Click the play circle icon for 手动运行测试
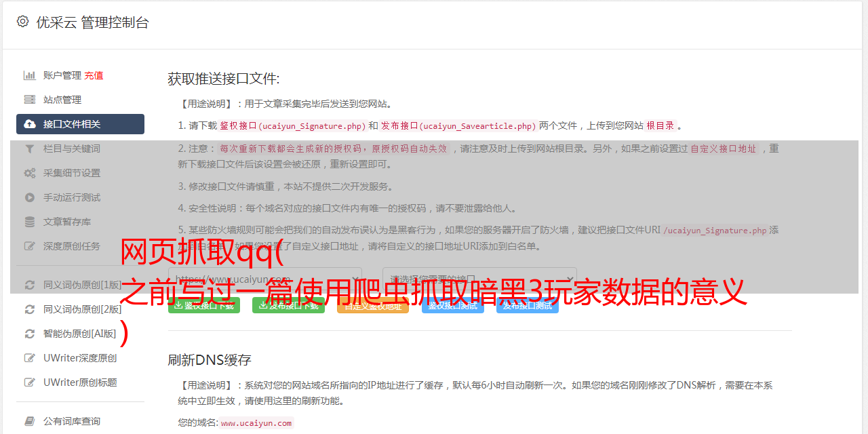Viewport: 868px width, 434px height. (30, 197)
